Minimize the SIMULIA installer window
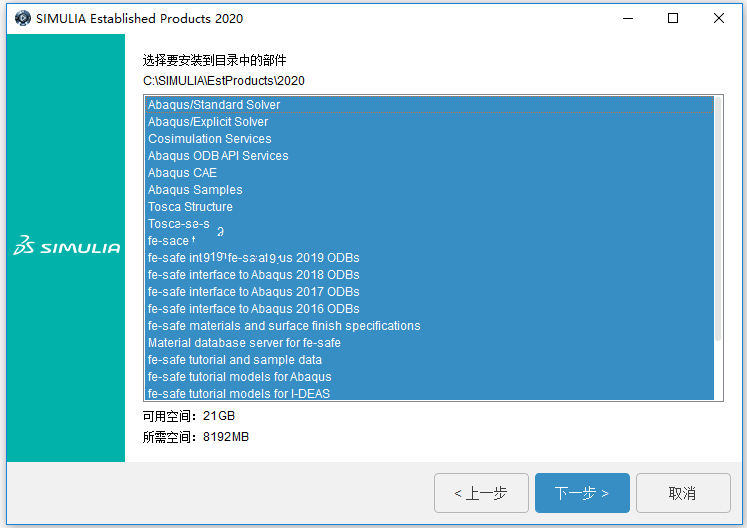Image resolution: width=747 pixels, height=528 pixels. (x=628, y=18)
